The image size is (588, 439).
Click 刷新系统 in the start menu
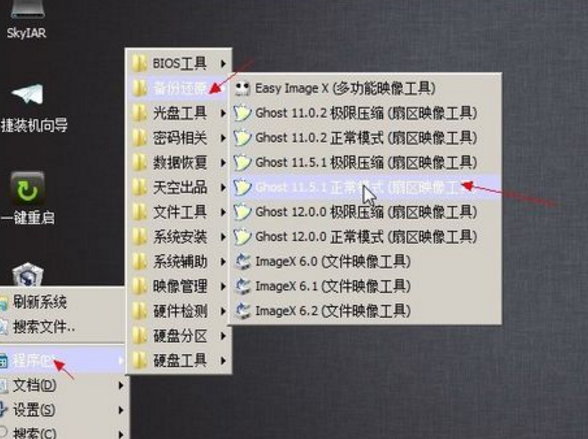(x=62, y=302)
